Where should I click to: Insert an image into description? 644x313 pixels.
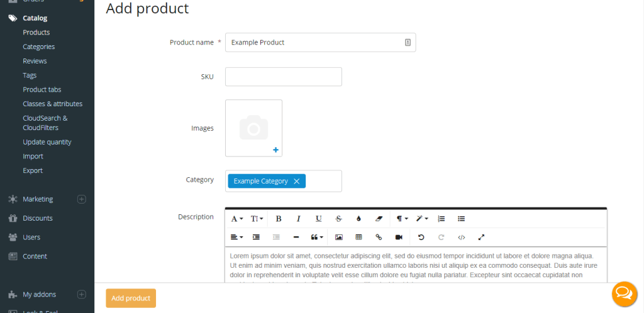(x=339, y=237)
